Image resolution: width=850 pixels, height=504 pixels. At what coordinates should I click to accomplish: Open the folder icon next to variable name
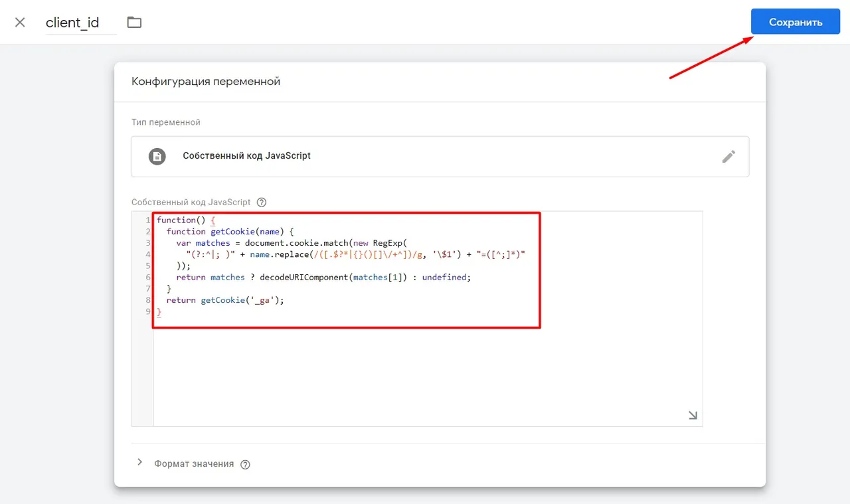click(x=135, y=23)
